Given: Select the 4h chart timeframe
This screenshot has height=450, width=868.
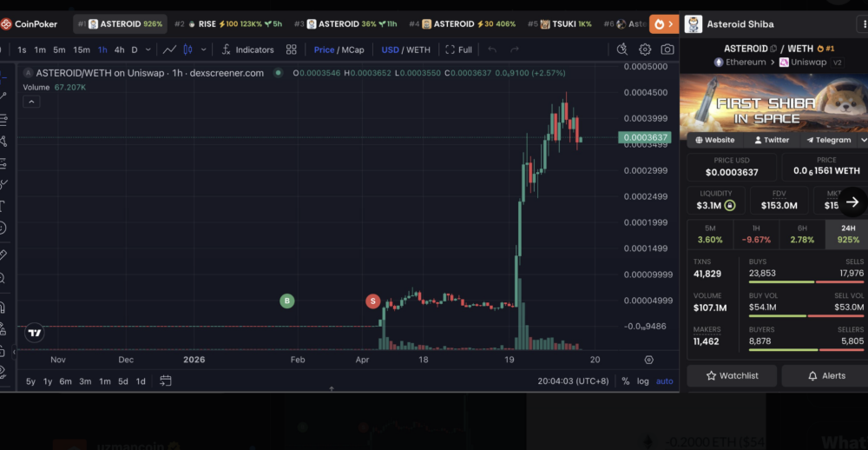Looking at the screenshot, I should pos(119,50).
